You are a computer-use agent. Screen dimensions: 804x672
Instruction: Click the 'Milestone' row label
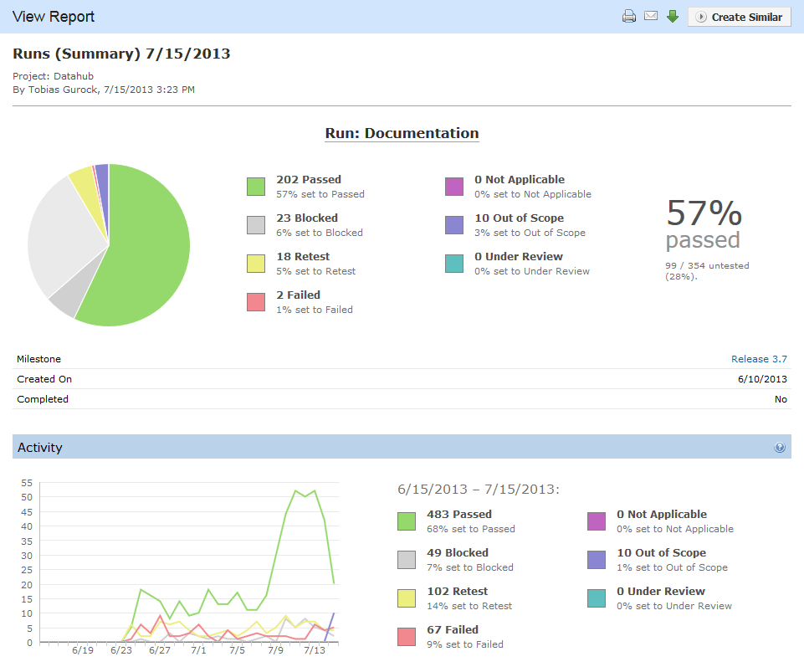pos(39,359)
